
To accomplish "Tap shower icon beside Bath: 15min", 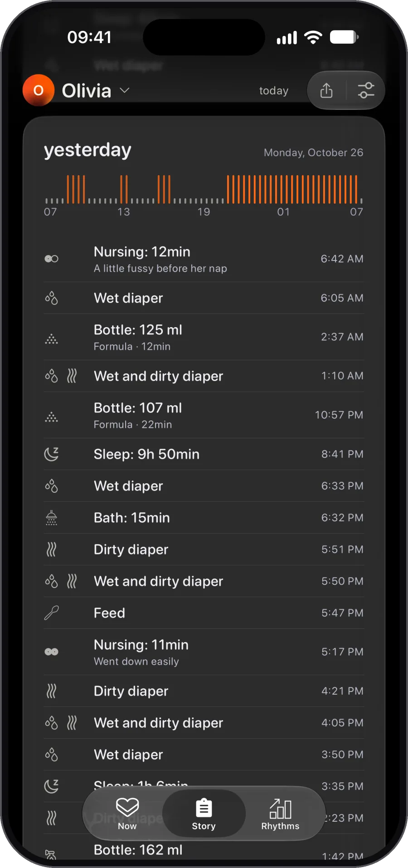I will tap(51, 518).
